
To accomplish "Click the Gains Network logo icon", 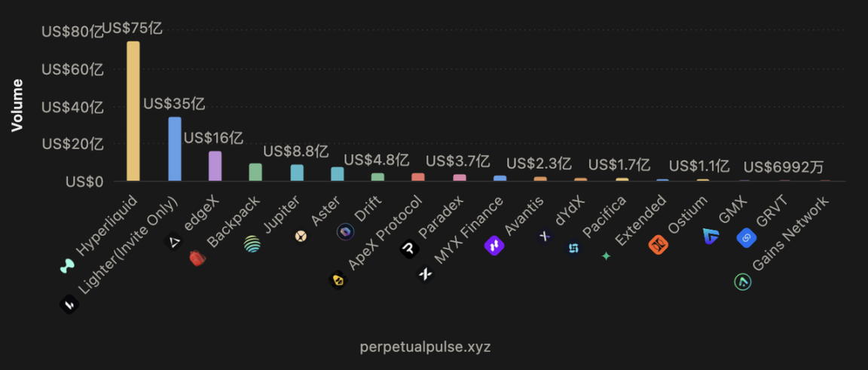I will pyautogui.click(x=743, y=282).
